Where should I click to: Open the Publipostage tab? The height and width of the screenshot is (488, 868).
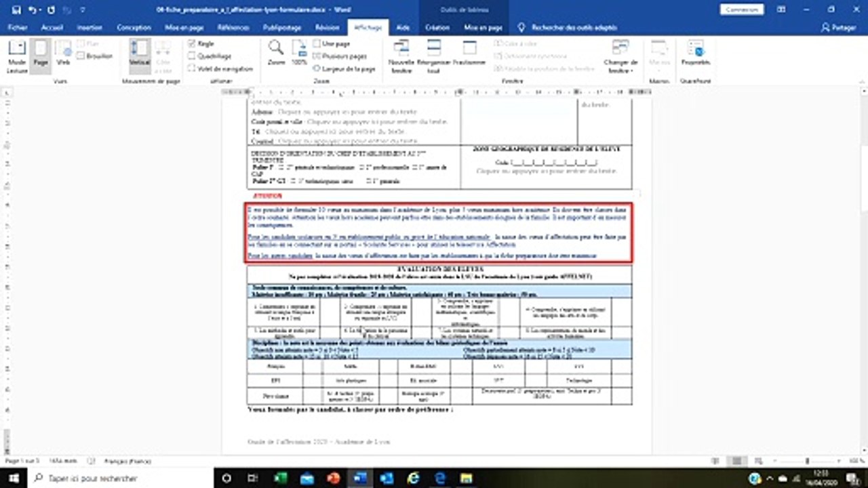(x=282, y=28)
